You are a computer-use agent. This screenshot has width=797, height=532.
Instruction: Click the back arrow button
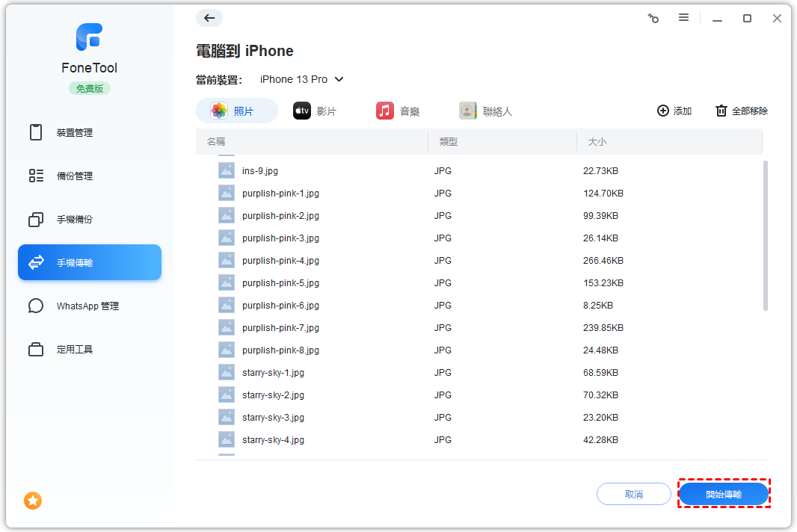click(x=209, y=19)
